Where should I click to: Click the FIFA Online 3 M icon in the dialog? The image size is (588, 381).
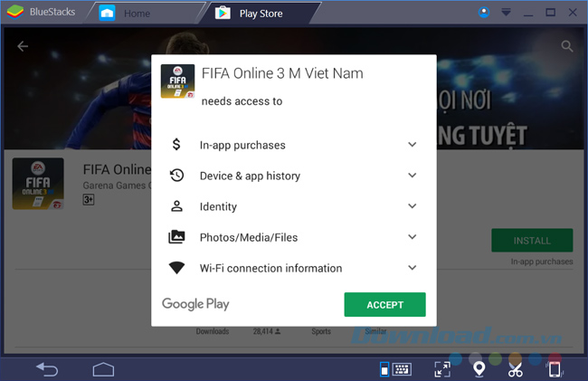tap(177, 81)
